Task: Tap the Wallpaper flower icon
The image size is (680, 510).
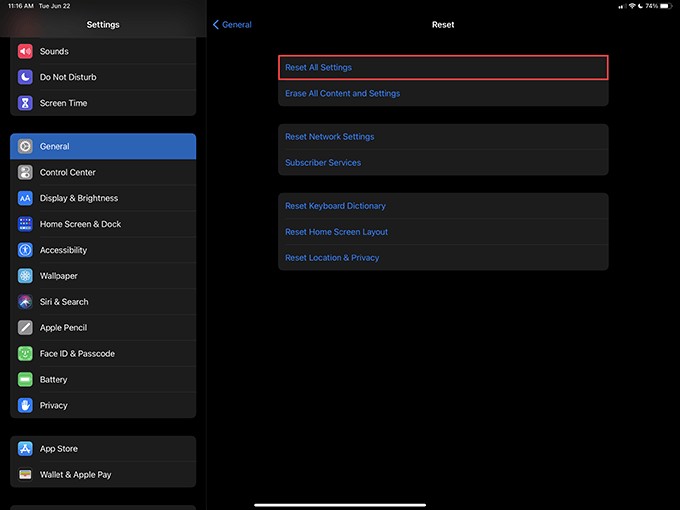Action: [x=25, y=276]
